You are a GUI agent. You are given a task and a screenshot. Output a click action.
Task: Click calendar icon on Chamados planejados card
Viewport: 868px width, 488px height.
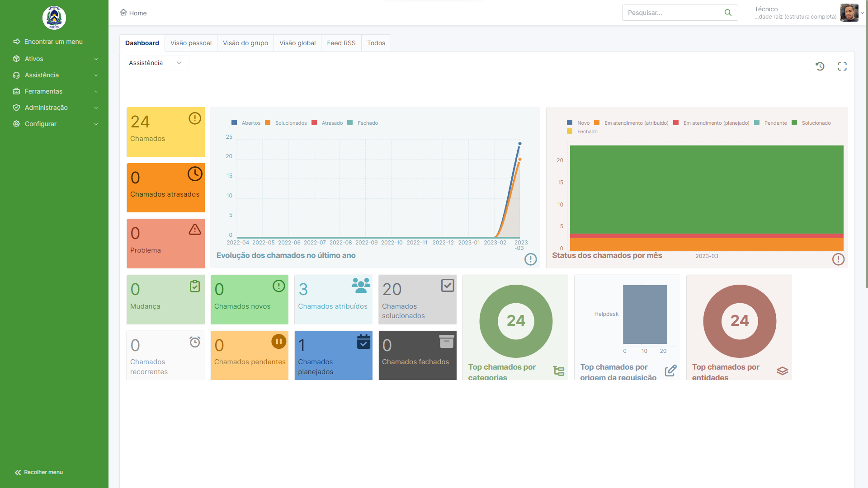pos(363,342)
